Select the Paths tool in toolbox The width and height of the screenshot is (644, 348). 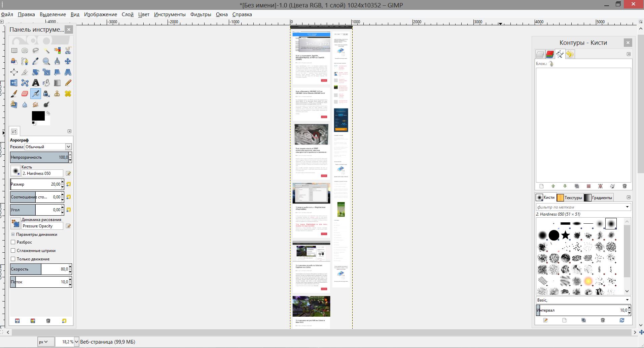25,61
